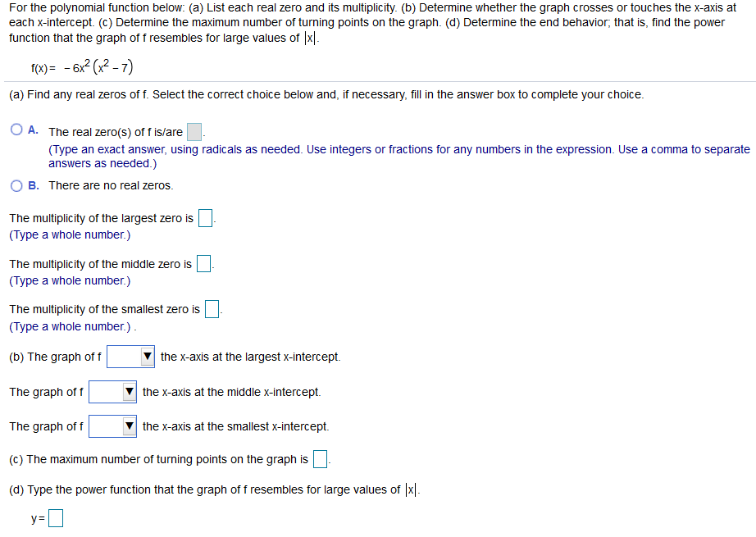The width and height of the screenshot is (756, 537).
Task: Click the whole number hint under largest zero
Action: point(70,234)
